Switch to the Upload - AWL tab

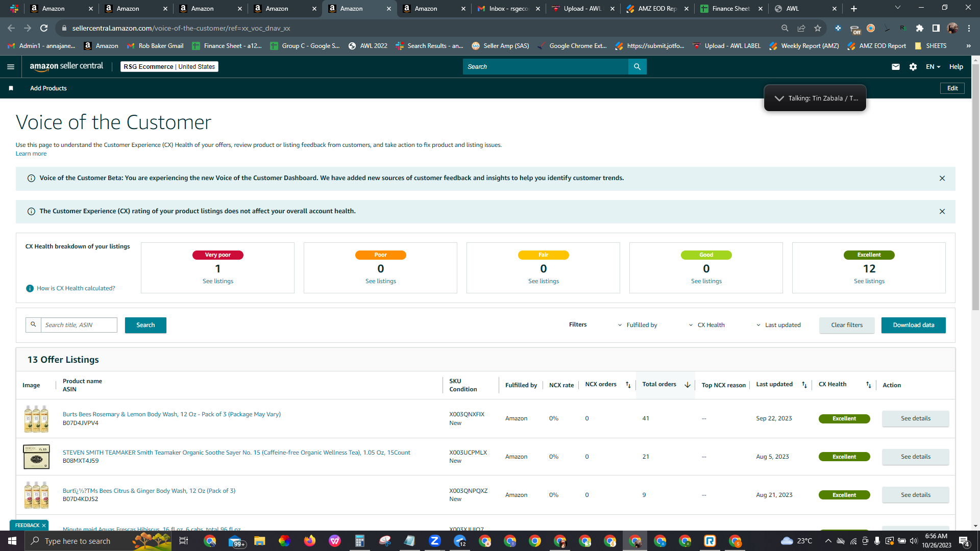point(583,9)
